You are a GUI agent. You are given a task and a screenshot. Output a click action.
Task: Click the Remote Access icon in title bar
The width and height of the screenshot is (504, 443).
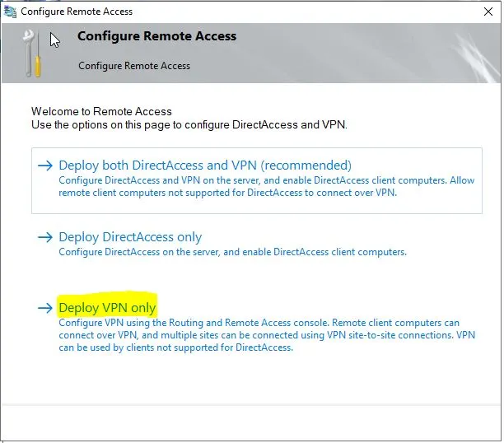[10, 12]
